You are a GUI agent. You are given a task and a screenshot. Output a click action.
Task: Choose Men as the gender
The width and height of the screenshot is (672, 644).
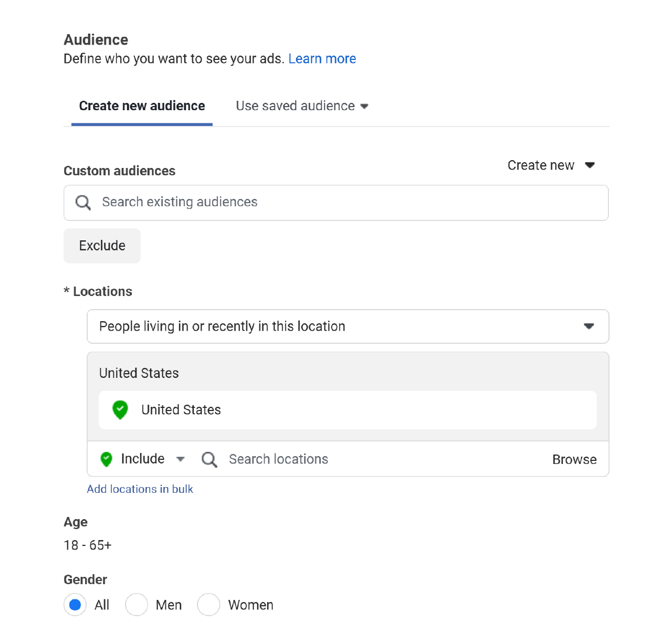click(x=136, y=605)
